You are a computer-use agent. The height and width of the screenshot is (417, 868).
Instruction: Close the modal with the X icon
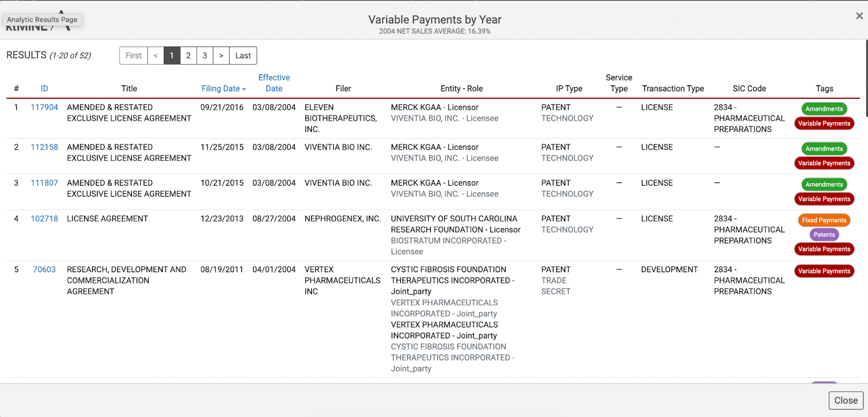click(859, 16)
